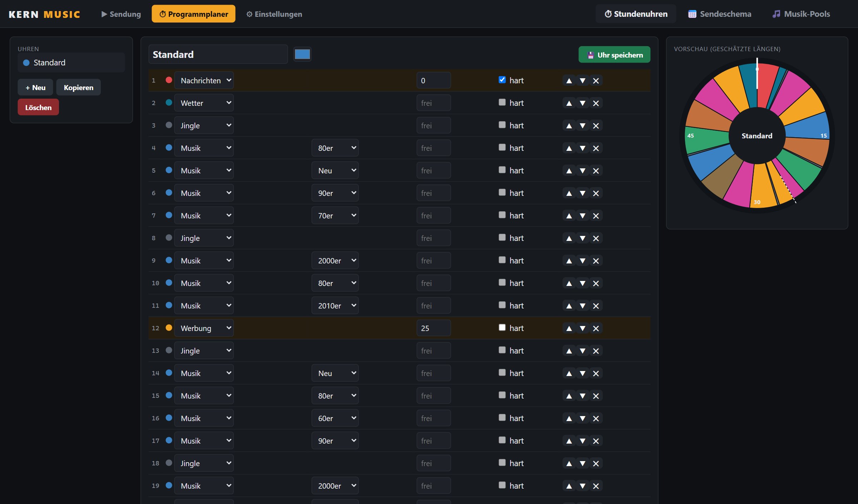The image size is (858, 504).
Task: Move row 6 Musik 90er up
Action: point(569,193)
